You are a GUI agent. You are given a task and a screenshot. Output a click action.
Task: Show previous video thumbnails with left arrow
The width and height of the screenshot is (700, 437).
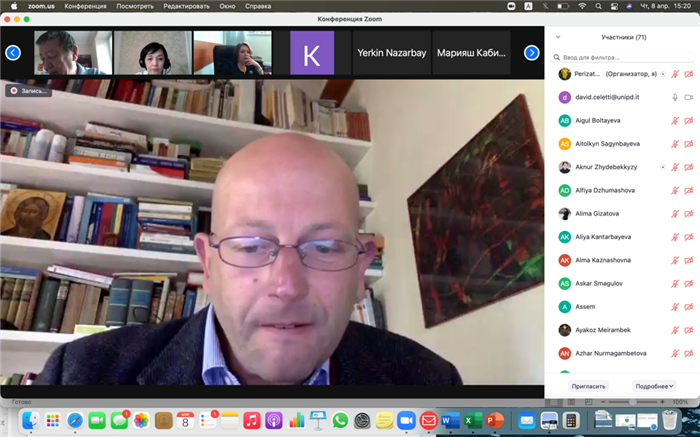(x=13, y=53)
